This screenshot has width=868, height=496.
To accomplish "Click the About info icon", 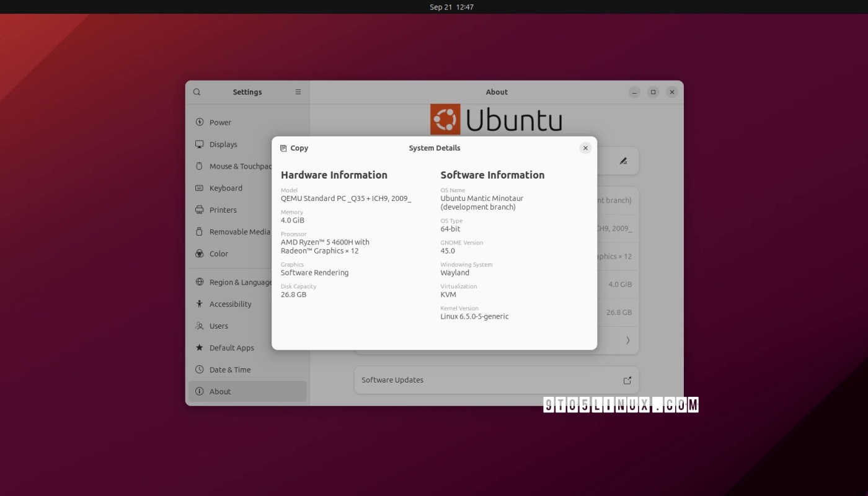I will (x=200, y=391).
